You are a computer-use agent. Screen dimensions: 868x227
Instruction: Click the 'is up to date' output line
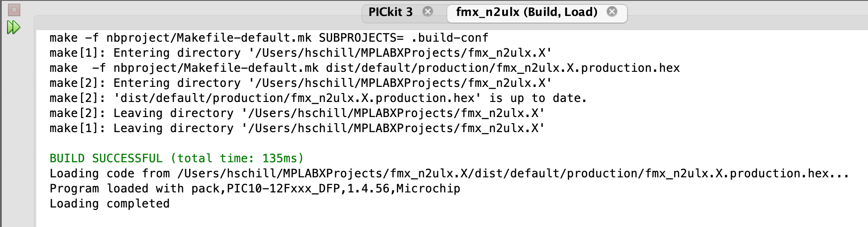tap(318, 98)
